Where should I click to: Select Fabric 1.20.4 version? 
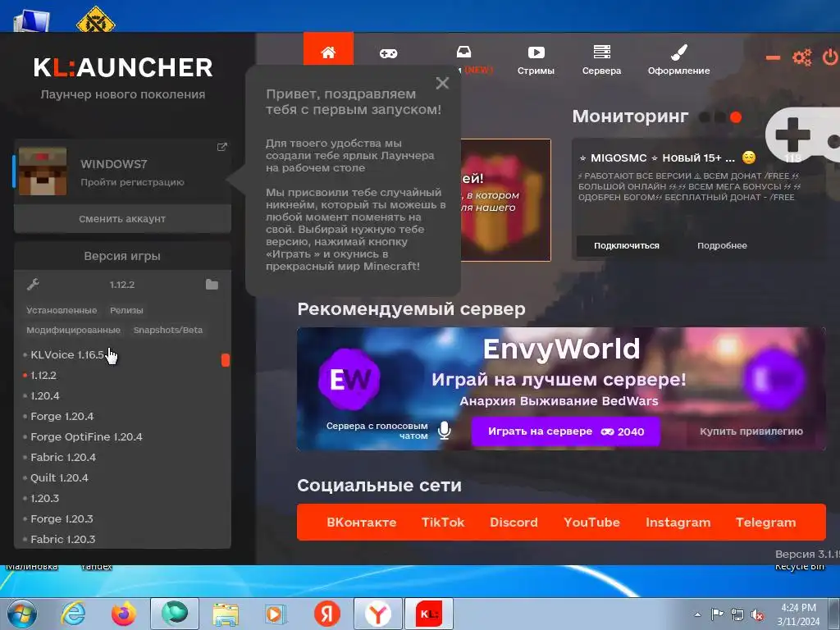[63, 457]
